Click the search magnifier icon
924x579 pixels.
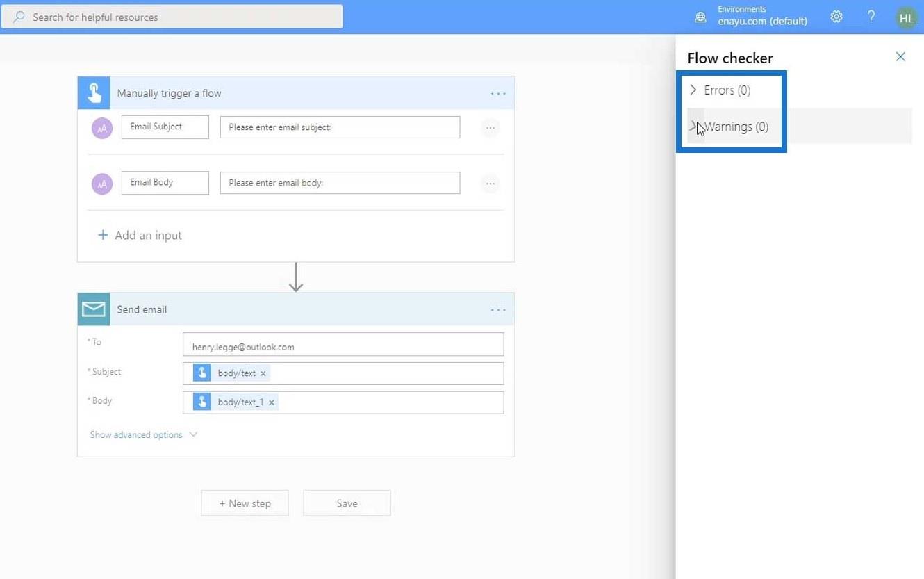tap(19, 17)
